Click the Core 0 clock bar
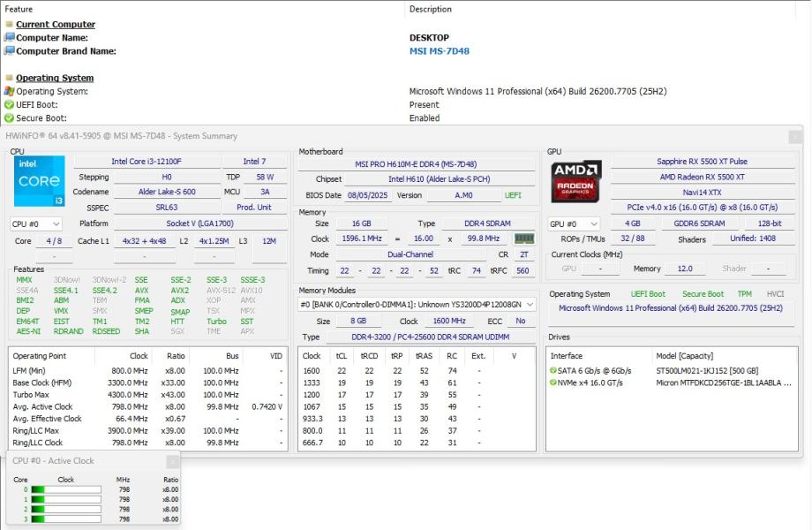The width and height of the screenshot is (812, 530). [x=66, y=489]
